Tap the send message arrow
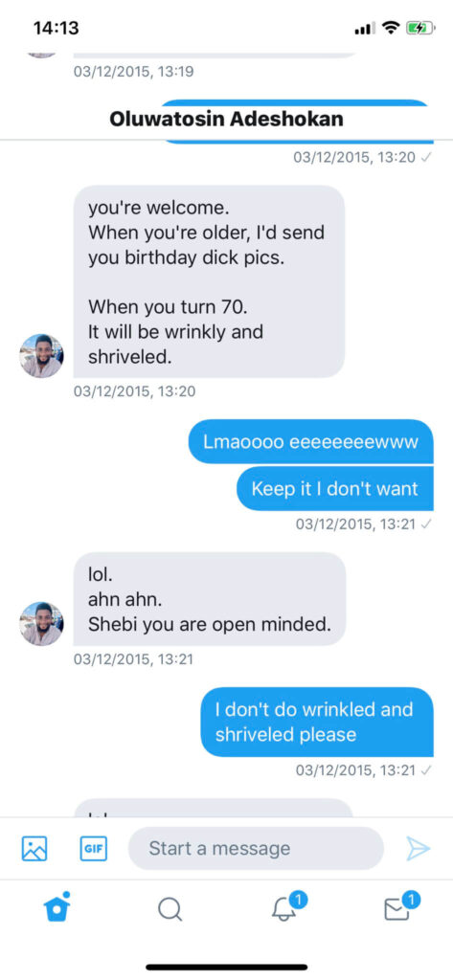453x980 pixels. (x=418, y=849)
